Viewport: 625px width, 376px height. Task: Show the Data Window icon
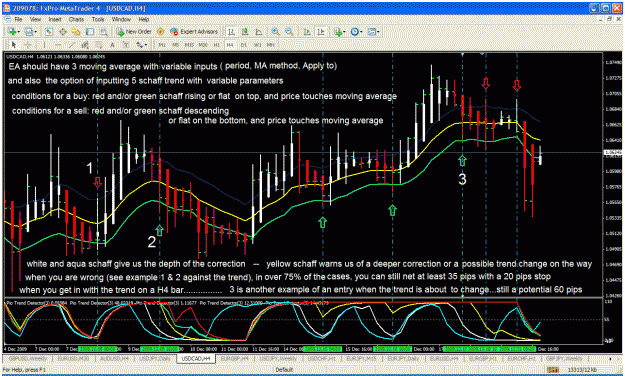63,31
